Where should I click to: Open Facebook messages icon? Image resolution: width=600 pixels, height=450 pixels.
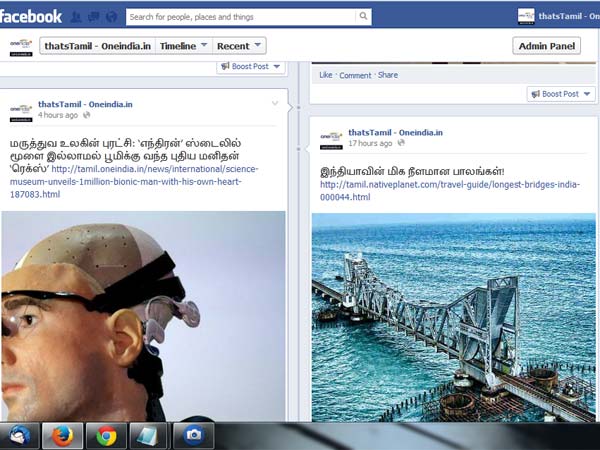[x=93, y=17]
